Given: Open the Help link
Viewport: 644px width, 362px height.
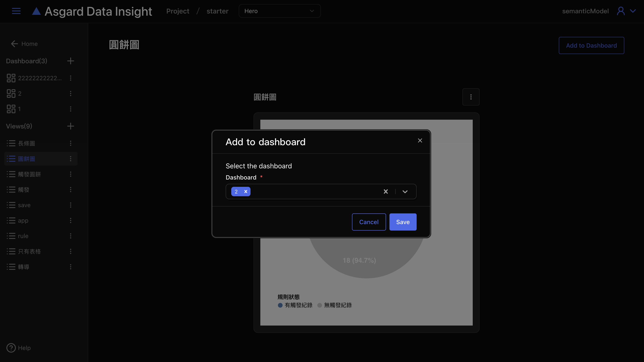Looking at the screenshot, I should (19, 348).
